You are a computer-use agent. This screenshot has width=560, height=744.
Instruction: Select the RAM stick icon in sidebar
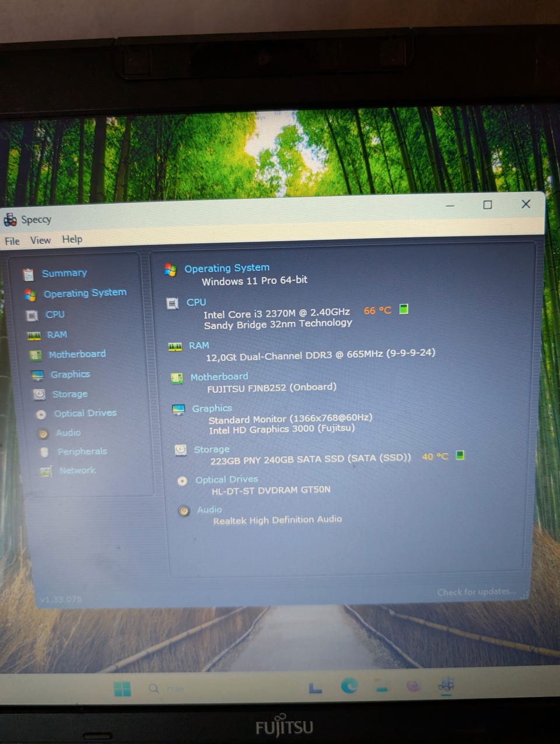tap(34, 336)
